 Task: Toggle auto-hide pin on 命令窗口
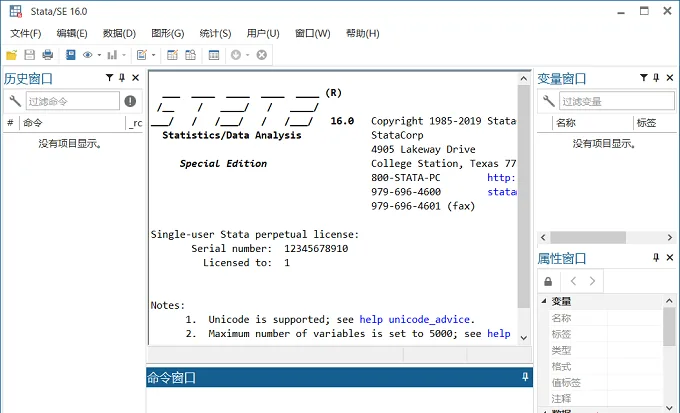click(525, 377)
